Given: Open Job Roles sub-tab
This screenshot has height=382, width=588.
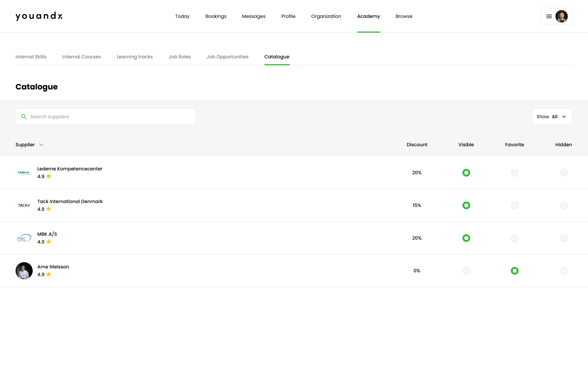Looking at the screenshot, I should tap(180, 57).
